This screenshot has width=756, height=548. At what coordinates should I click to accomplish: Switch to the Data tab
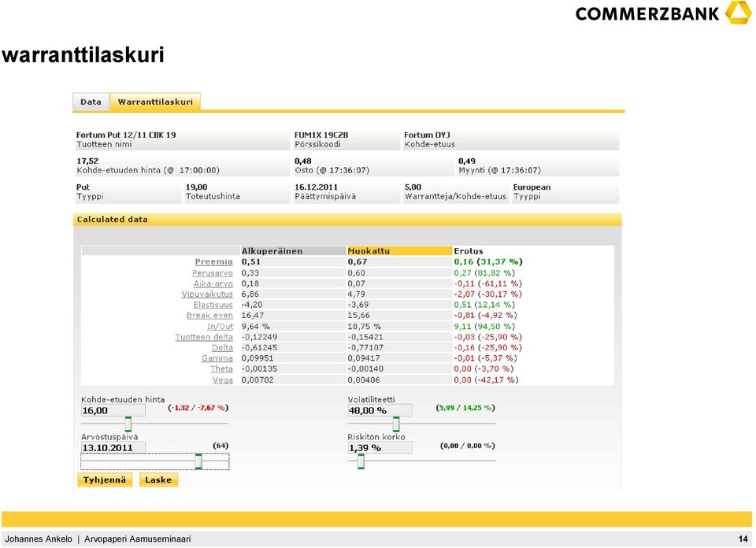(x=91, y=102)
